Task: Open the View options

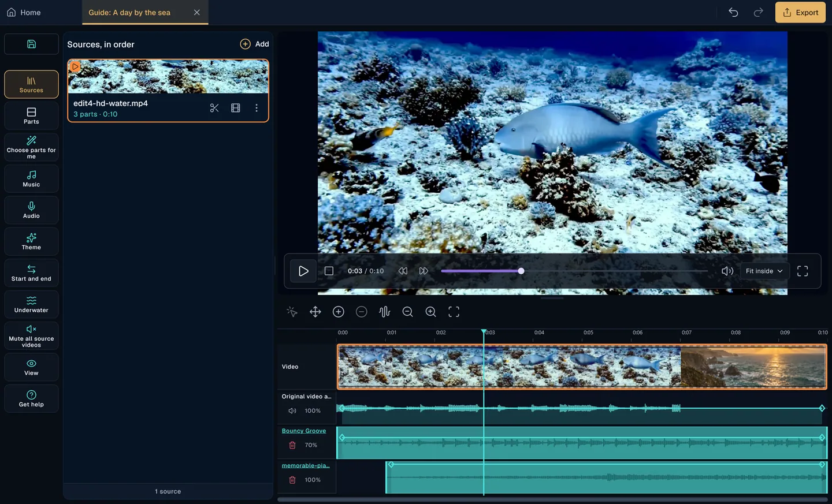Action: [x=31, y=367]
